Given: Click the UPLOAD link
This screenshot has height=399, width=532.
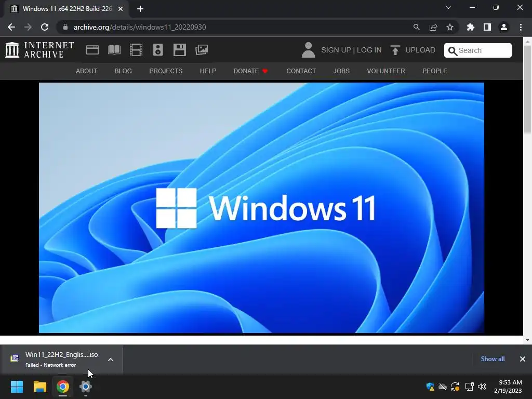Looking at the screenshot, I should point(420,50).
